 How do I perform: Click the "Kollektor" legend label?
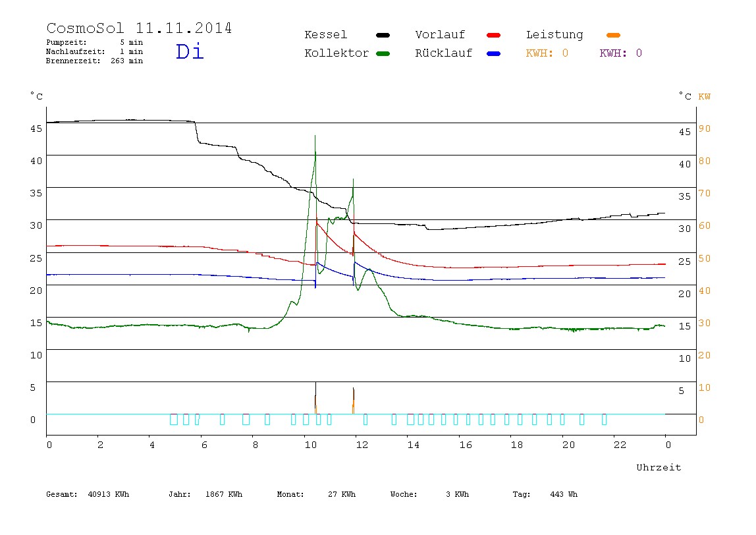coord(337,53)
